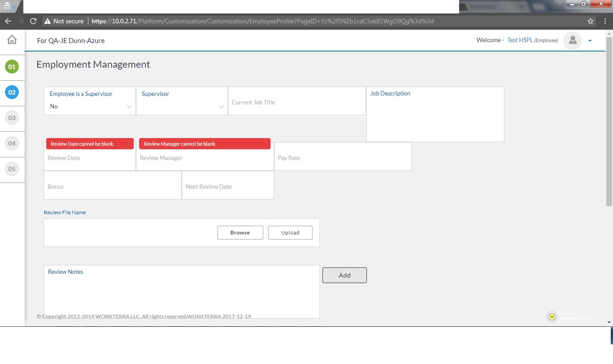
Task: Click the WORKTERRA copyright footer text
Action: (144, 316)
